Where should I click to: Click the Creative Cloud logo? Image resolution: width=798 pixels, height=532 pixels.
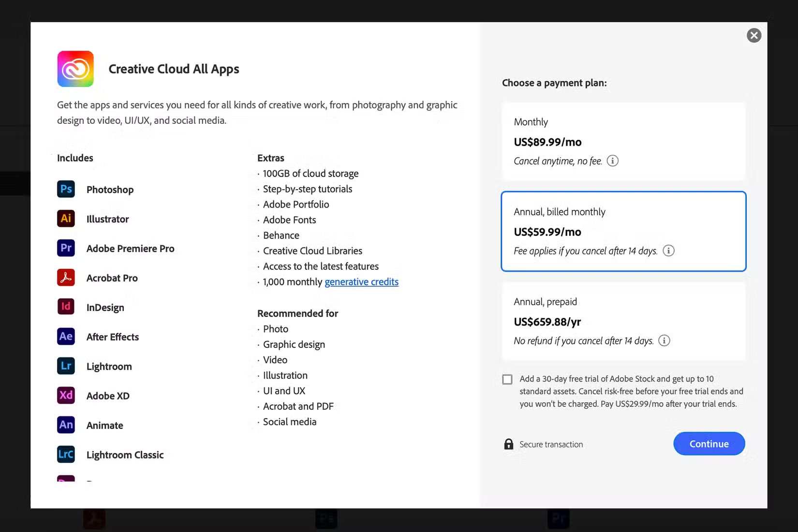click(x=75, y=69)
